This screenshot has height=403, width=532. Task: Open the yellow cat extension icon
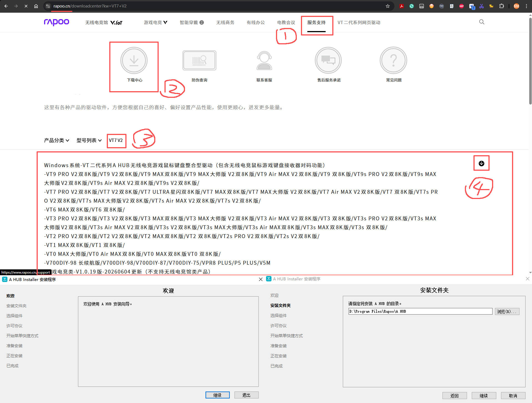pyautogui.click(x=492, y=6)
